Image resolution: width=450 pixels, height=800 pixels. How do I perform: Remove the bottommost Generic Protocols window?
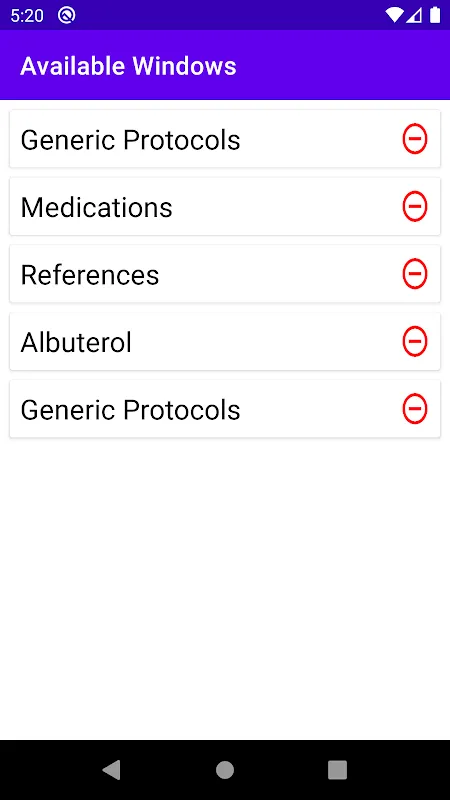(414, 409)
